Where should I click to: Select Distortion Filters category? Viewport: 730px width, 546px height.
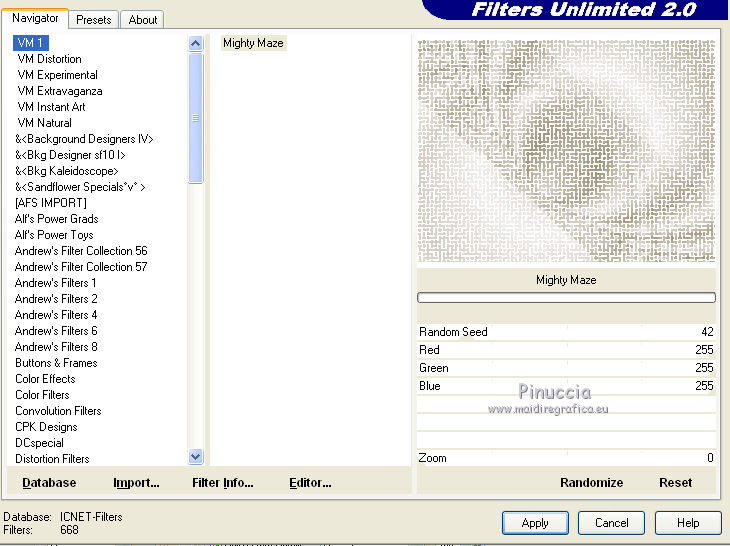[52, 459]
